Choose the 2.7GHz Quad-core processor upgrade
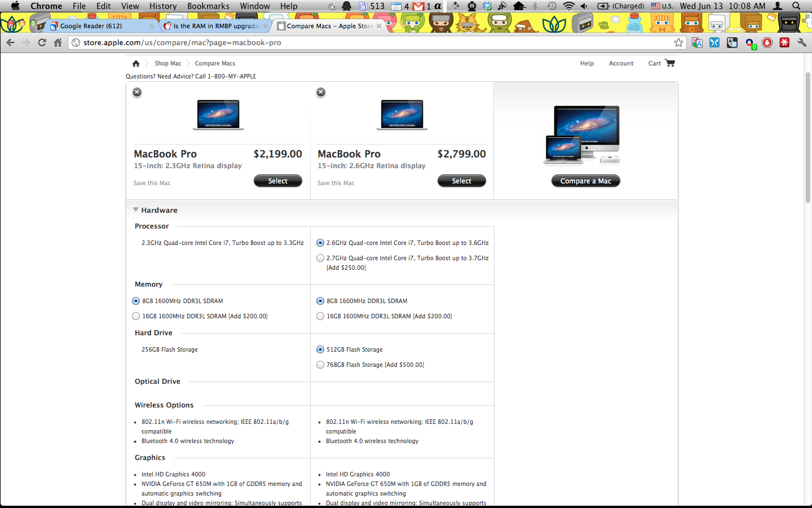Screen dimensions: 812x508 pyautogui.click(x=320, y=258)
